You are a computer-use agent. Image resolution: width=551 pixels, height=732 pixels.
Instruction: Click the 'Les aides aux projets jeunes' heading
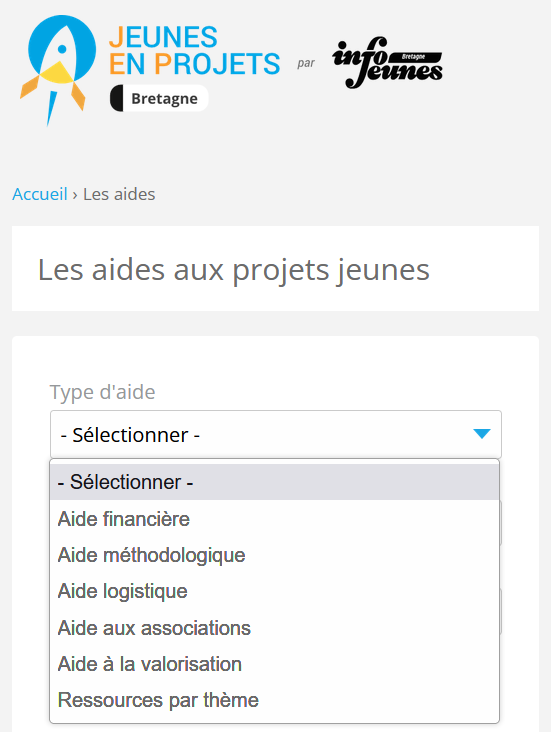pyautogui.click(x=233, y=270)
